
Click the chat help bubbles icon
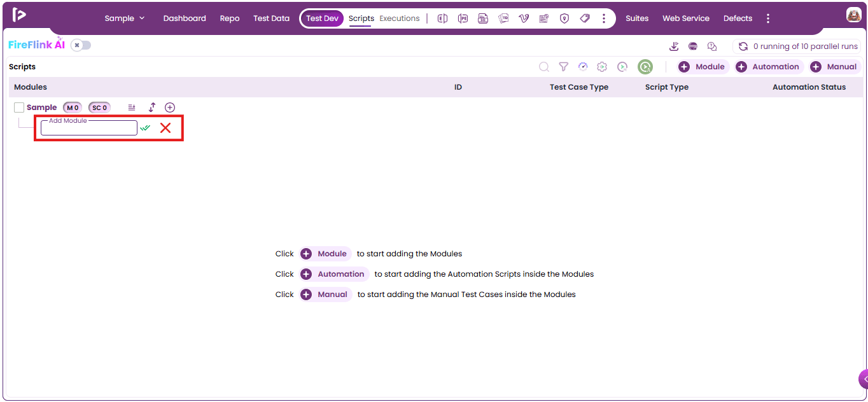coord(712,46)
